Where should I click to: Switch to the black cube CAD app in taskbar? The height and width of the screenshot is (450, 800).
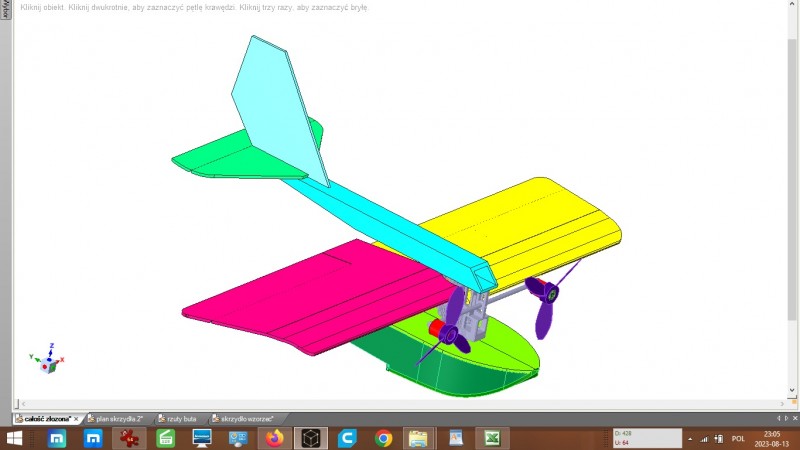click(x=311, y=438)
